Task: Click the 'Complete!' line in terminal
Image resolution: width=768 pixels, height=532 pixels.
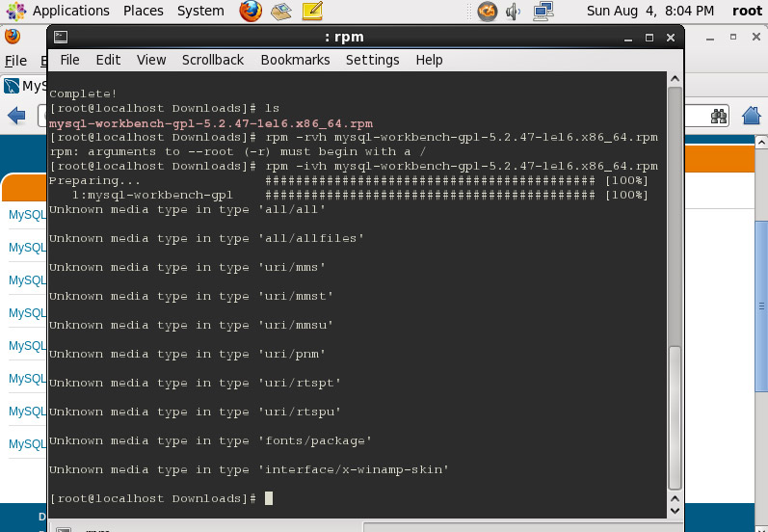Action: tap(83, 93)
